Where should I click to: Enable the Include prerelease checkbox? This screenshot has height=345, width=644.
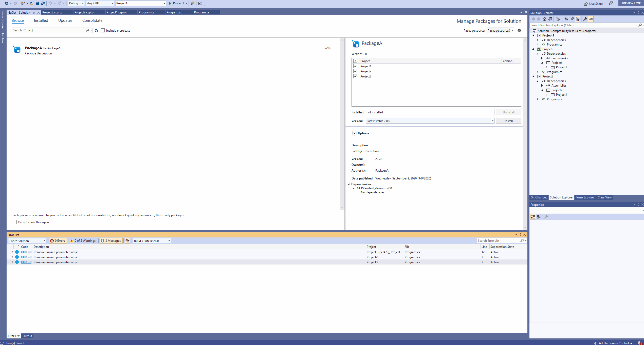(103, 30)
